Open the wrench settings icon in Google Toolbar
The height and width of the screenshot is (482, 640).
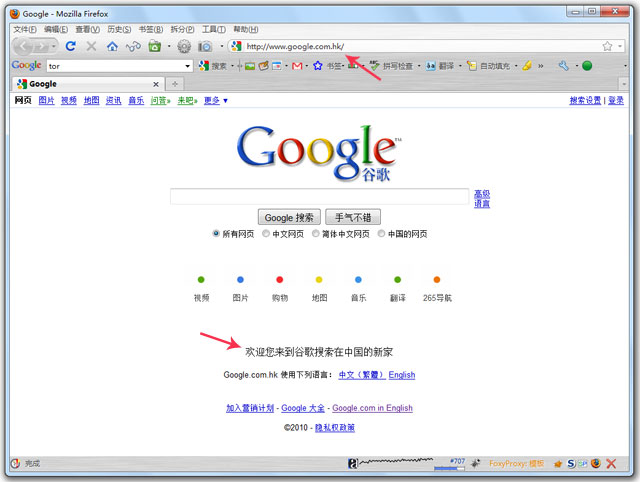click(x=564, y=65)
